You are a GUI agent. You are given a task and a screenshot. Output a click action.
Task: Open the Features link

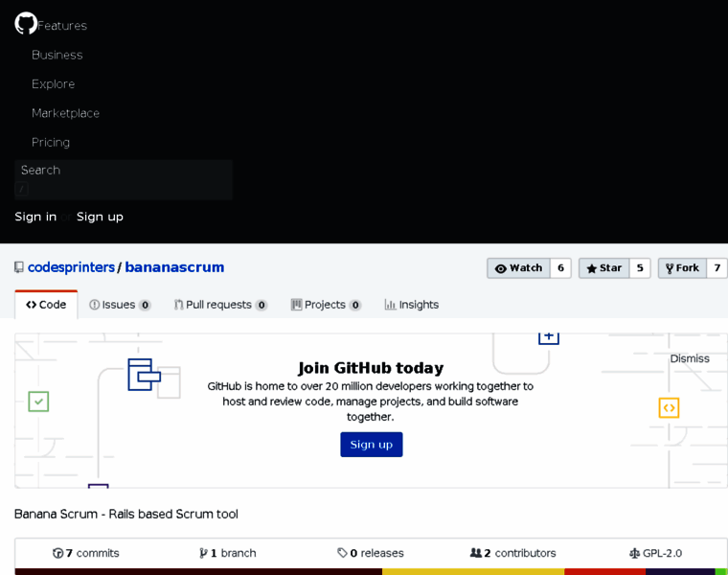(x=62, y=26)
